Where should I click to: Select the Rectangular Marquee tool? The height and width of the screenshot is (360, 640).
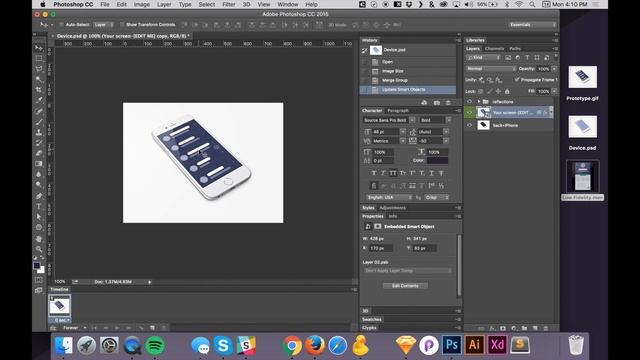(x=39, y=58)
